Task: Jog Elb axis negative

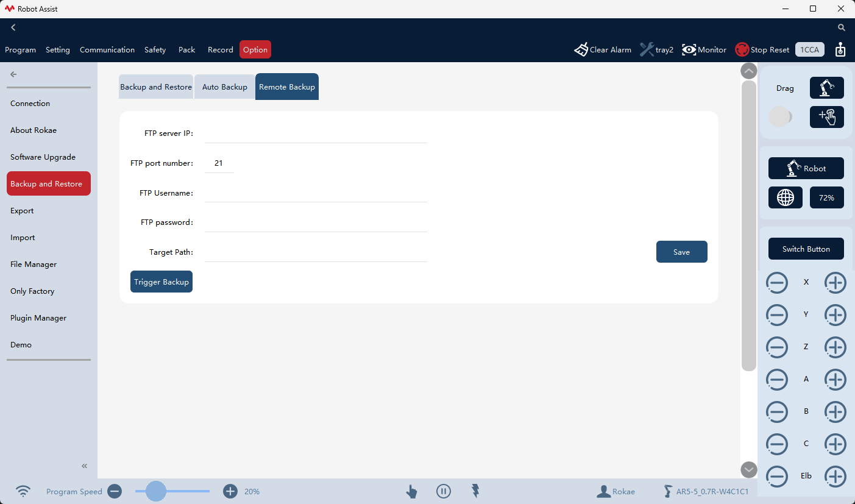Action: point(776,477)
